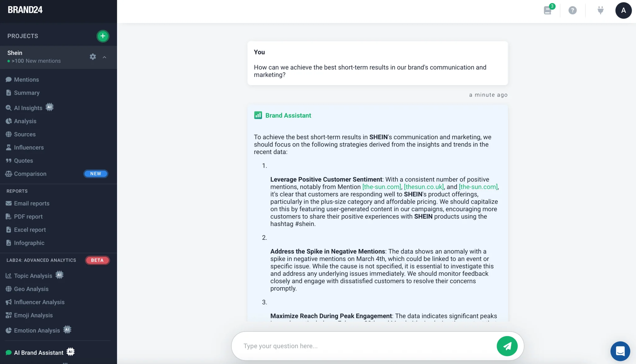Open the live chat support widget
This screenshot has height=364, width=636.
[620, 351]
